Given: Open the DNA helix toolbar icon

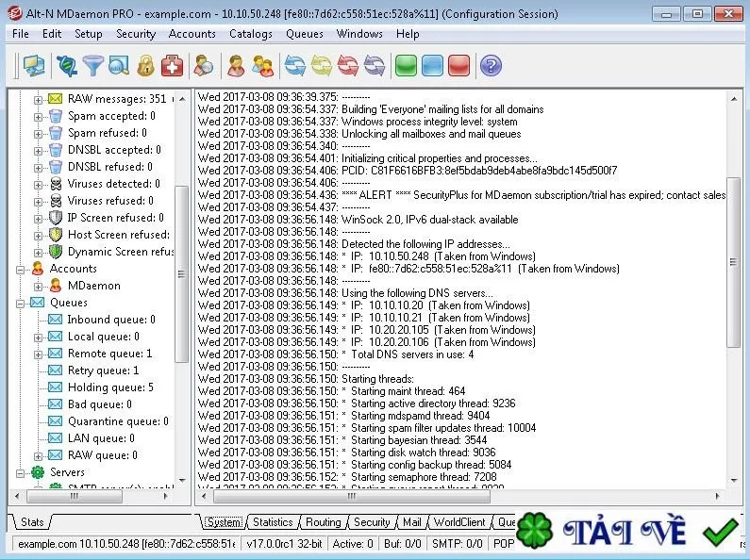Looking at the screenshot, I should [x=66, y=66].
